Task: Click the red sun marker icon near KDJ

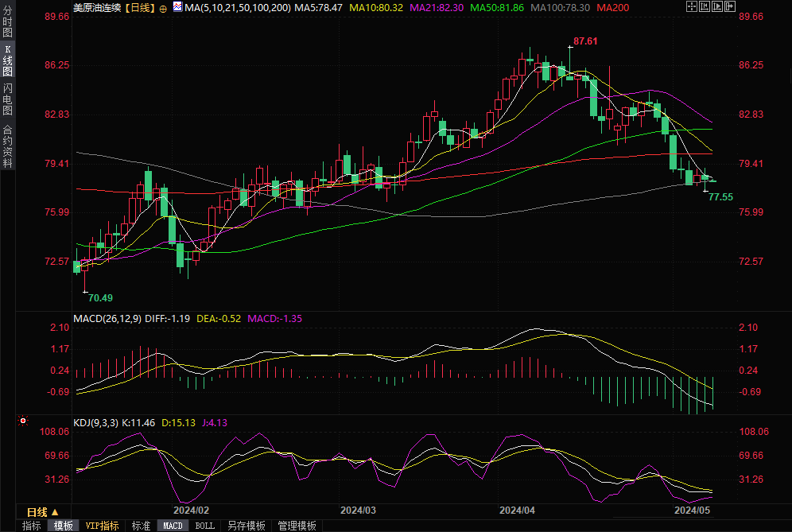Action: [x=23, y=421]
